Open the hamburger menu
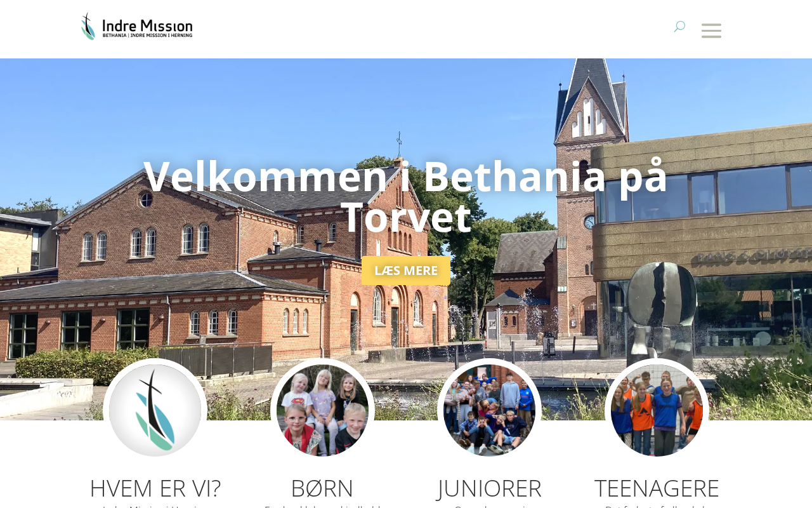This screenshot has height=508, width=812. click(x=711, y=30)
